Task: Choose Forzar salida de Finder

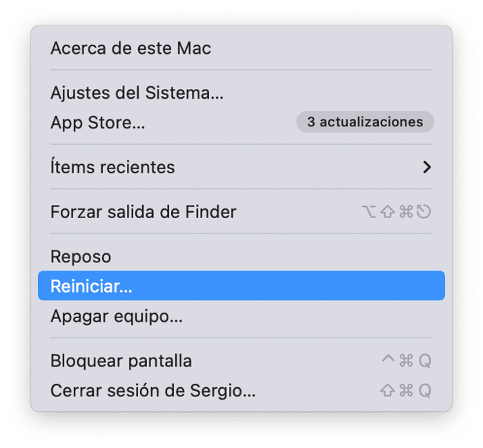Action: point(144,212)
